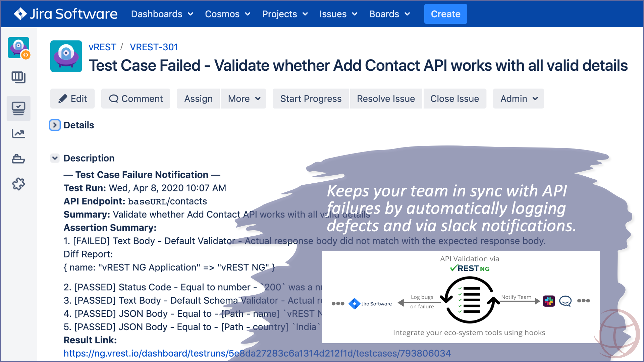The width and height of the screenshot is (644, 362).
Task: Expand the Details section
Action: (55, 125)
